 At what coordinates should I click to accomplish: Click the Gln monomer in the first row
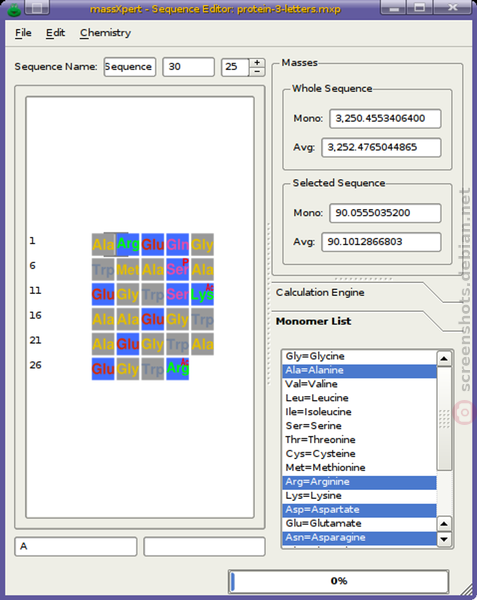click(x=177, y=244)
